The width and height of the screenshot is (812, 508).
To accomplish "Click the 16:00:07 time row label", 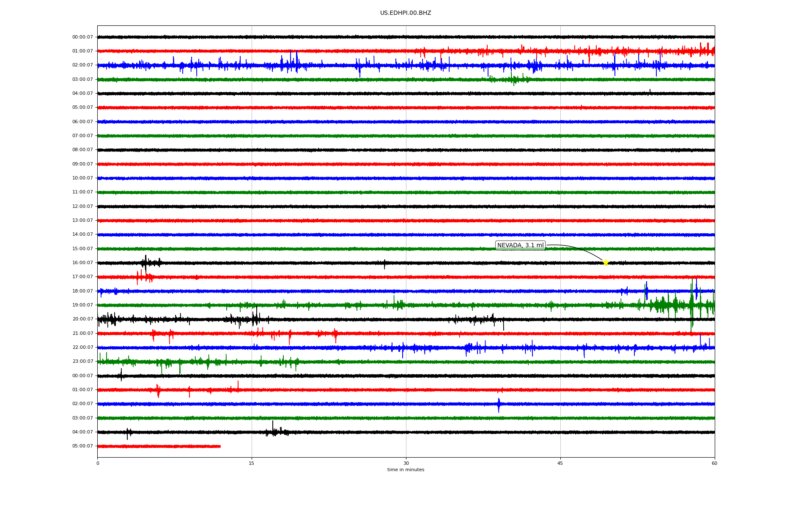I will pyautogui.click(x=82, y=263).
